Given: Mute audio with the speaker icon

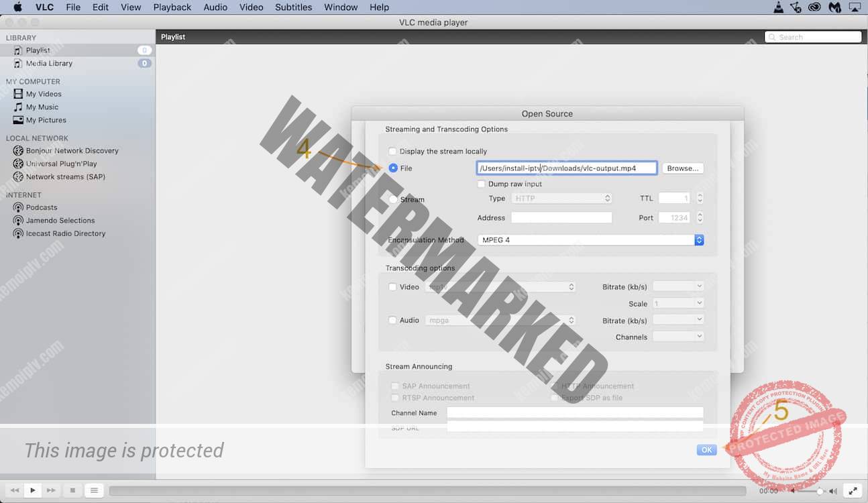Looking at the screenshot, I should pos(792,491).
